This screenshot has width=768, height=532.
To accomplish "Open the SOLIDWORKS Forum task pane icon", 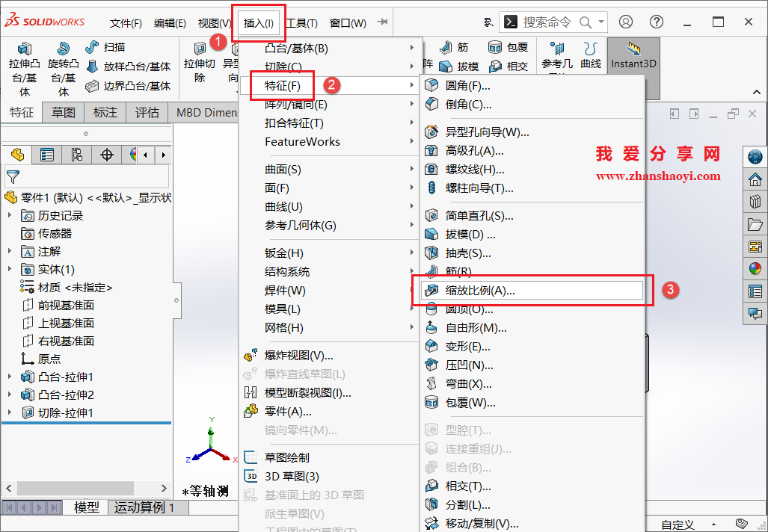I will [755, 313].
